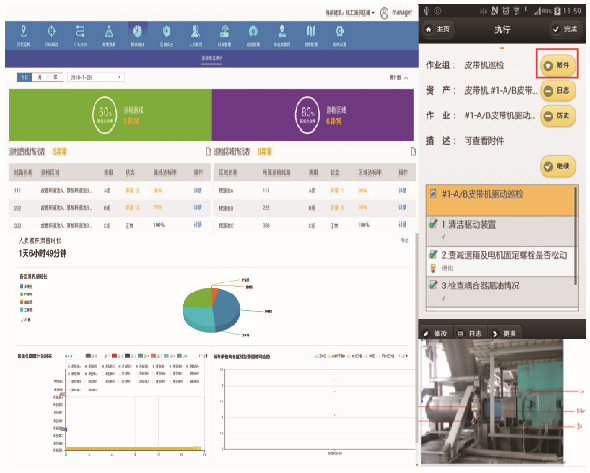Click the router device management nav icon
The image size is (590, 473).
(x=225, y=32)
